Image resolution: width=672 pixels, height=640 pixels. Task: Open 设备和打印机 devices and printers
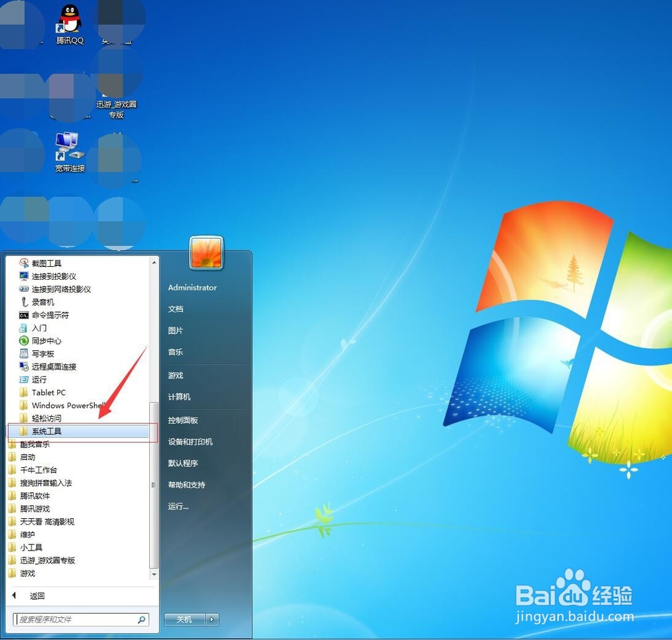click(x=190, y=442)
